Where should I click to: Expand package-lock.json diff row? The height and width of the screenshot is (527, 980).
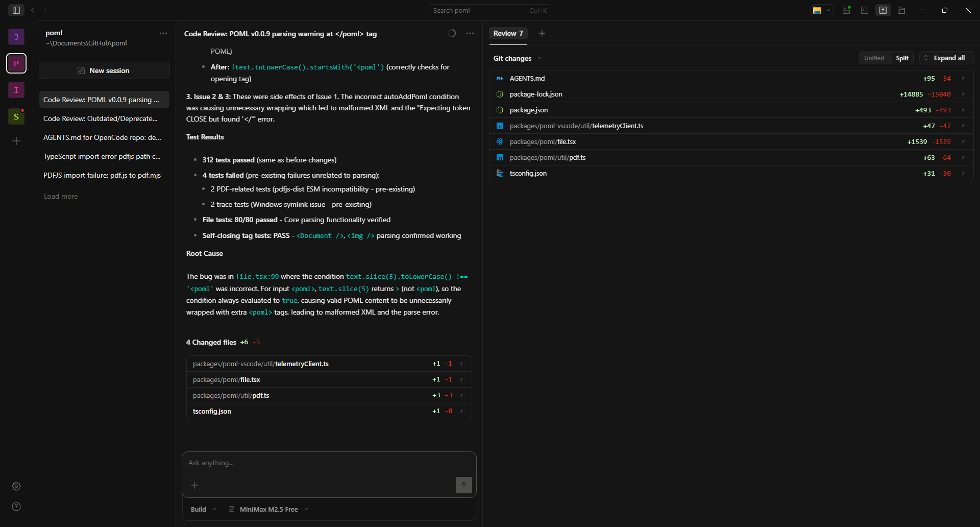(963, 94)
